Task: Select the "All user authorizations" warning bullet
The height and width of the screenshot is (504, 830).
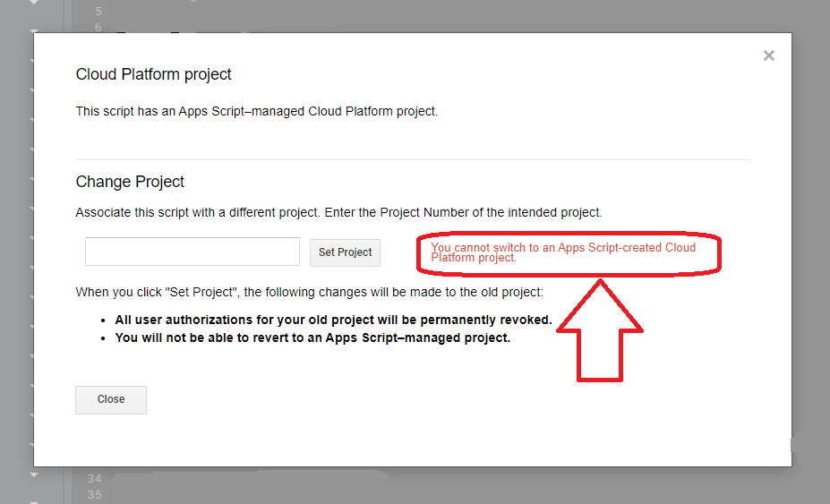Action: 333,320
